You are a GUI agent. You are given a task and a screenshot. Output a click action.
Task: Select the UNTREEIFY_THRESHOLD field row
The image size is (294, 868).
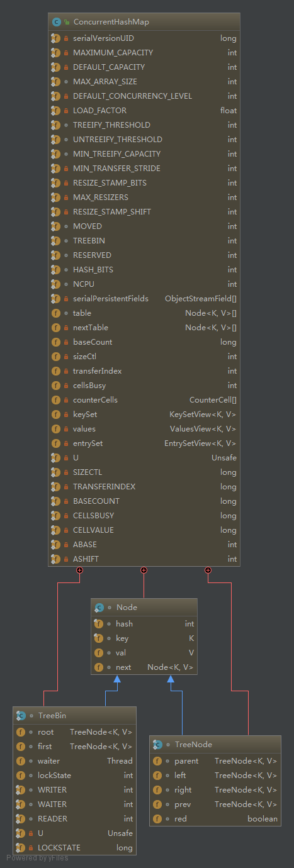click(144, 140)
